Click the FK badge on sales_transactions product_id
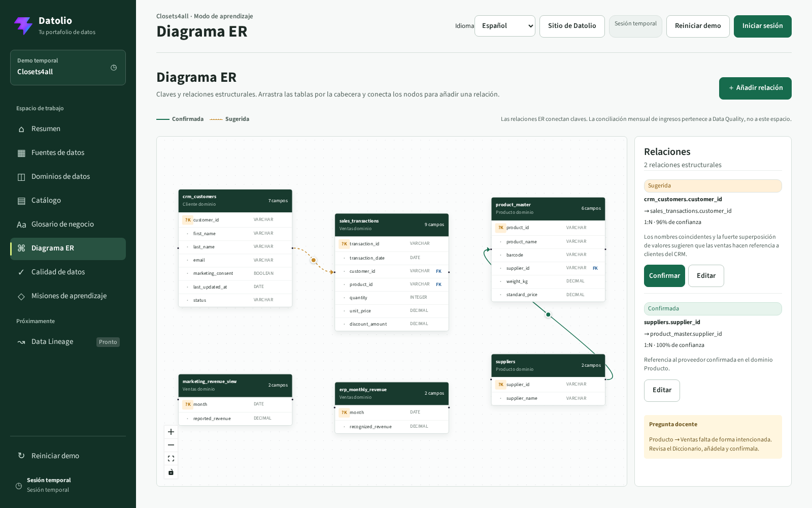This screenshot has height=508, width=812. click(x=438, y=284)
